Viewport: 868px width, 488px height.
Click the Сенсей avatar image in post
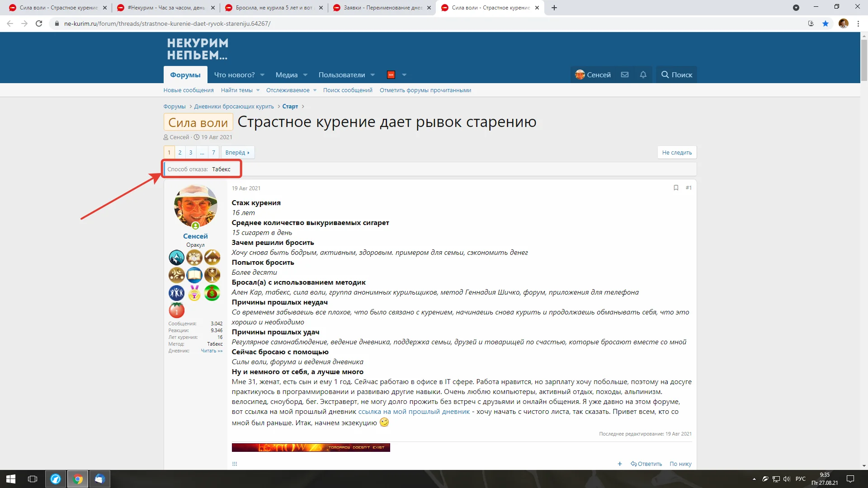pyautogui.click(x=195, y=206)
